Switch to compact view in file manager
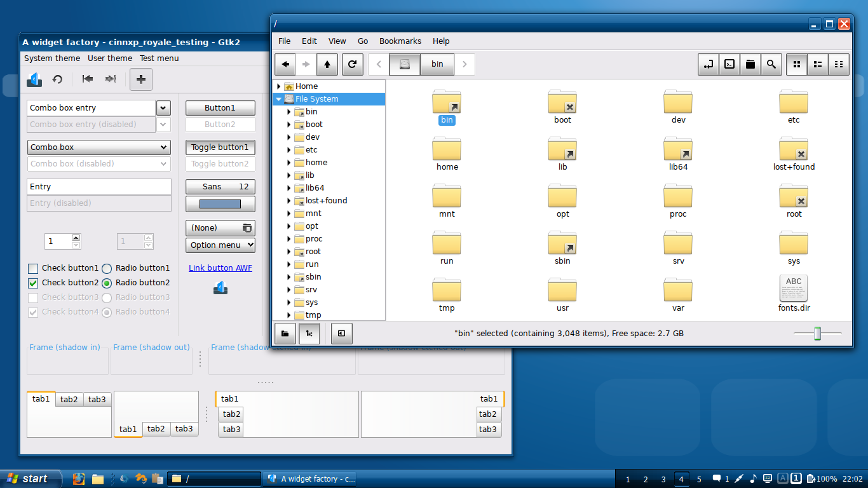The image size is (868, 488). (839, 64)
